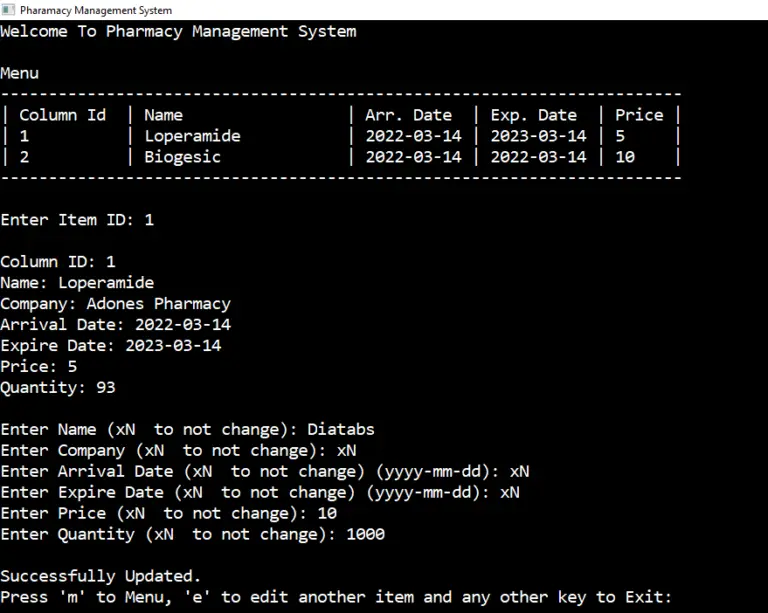Click the Welcome To Pharmacy Management System heading
768x613 pixels.
178,31
